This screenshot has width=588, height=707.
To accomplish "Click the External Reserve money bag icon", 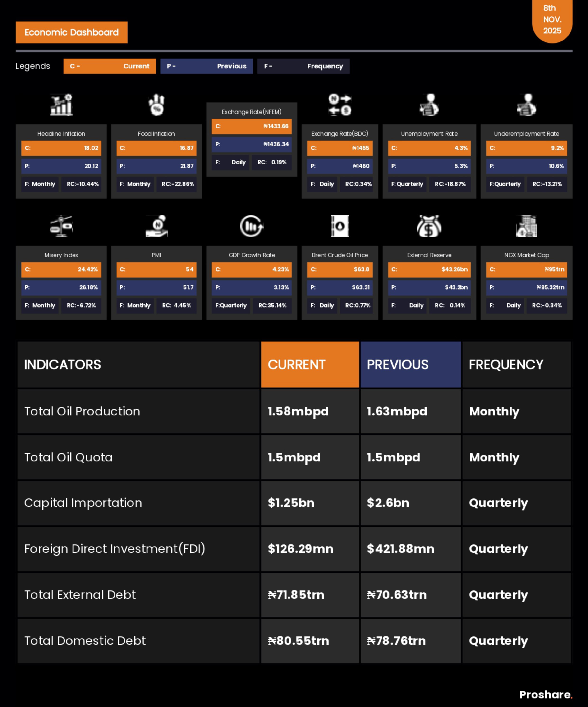I will click(429, 226).
